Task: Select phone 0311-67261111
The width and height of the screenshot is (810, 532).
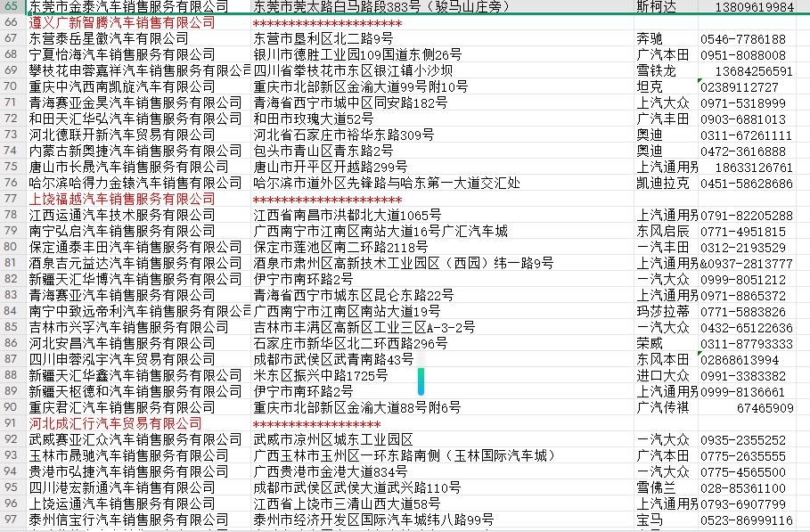Action: point(747,135)
